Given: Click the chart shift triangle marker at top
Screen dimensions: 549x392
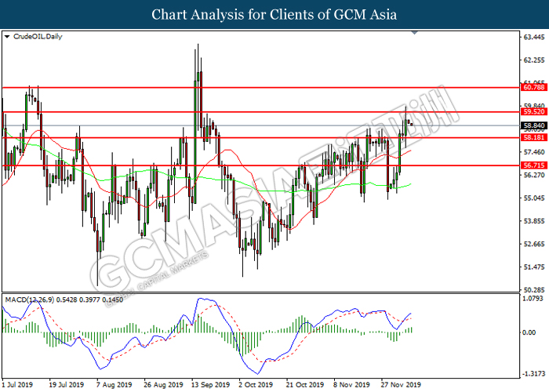Looking at the screenshot, I should 415,33.
